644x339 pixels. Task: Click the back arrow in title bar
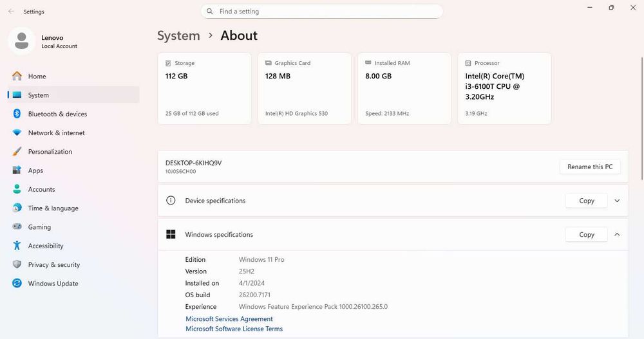coord(11,12)
